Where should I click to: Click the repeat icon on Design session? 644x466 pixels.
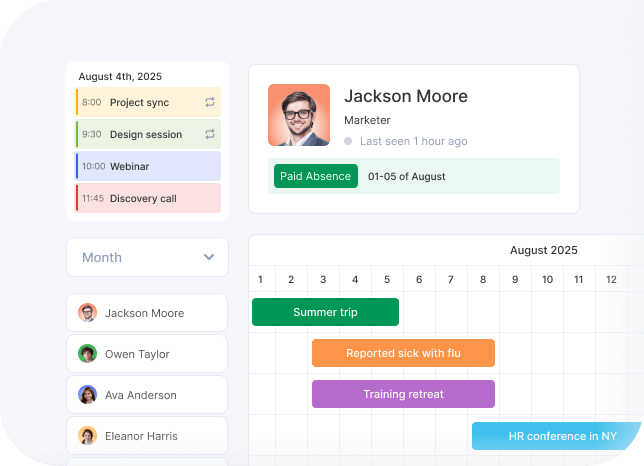[x=210, y=134]
